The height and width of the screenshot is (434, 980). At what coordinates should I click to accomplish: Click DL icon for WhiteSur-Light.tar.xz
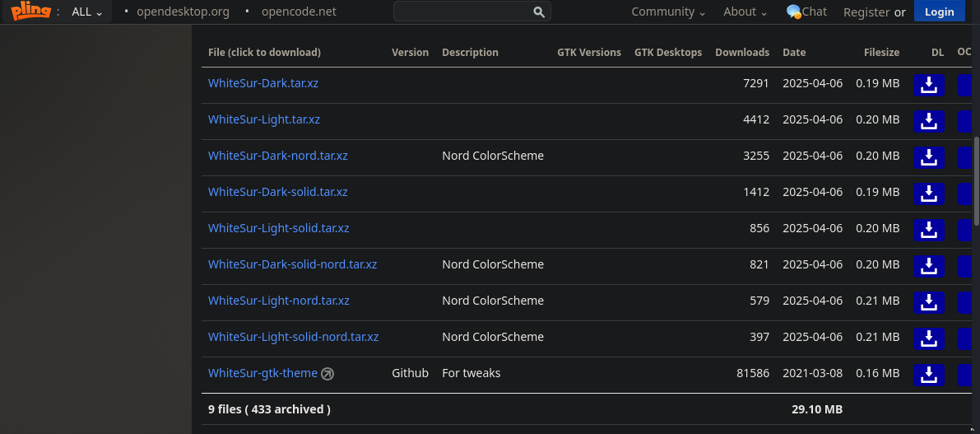[x=929, y=121]
